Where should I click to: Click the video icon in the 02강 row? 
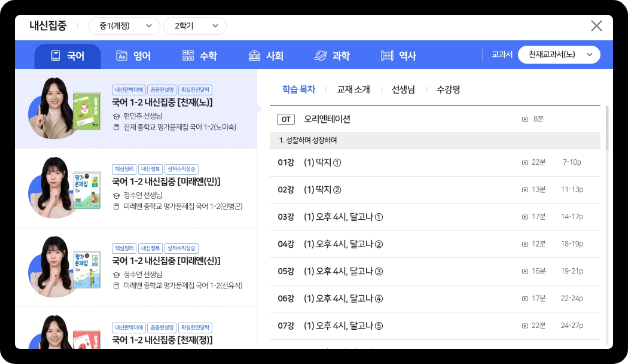[x=525, y=190]
